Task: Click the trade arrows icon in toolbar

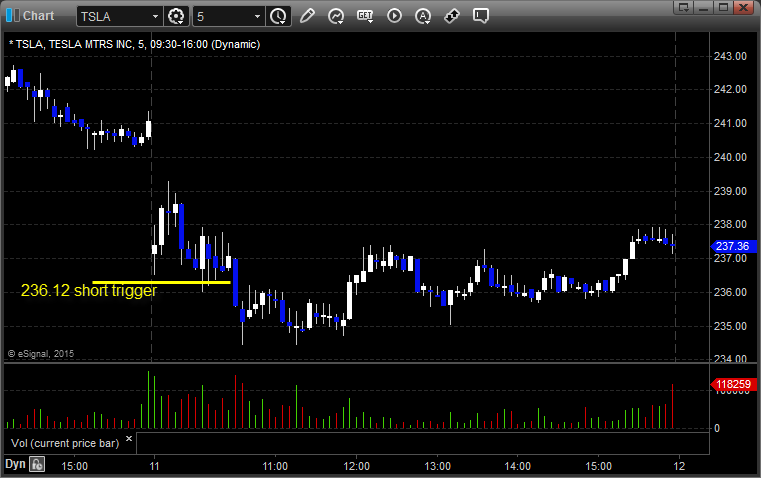Action: [452, 16]
